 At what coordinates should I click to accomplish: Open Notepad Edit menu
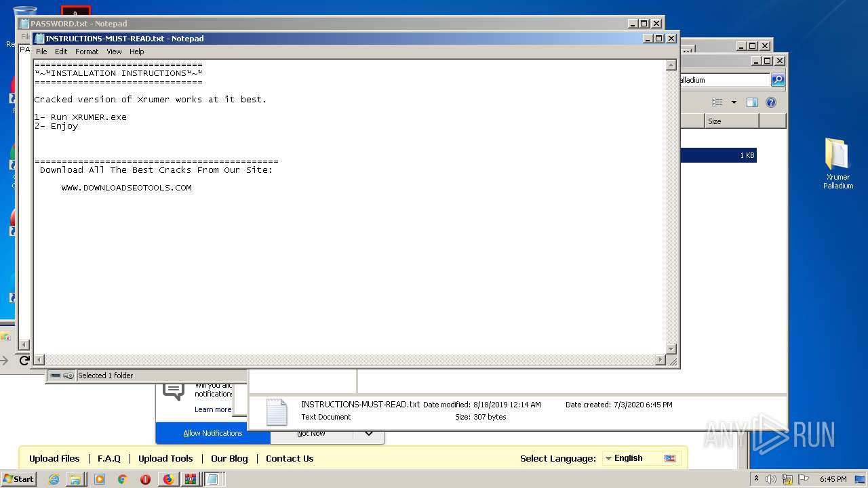tap(61, 52)
